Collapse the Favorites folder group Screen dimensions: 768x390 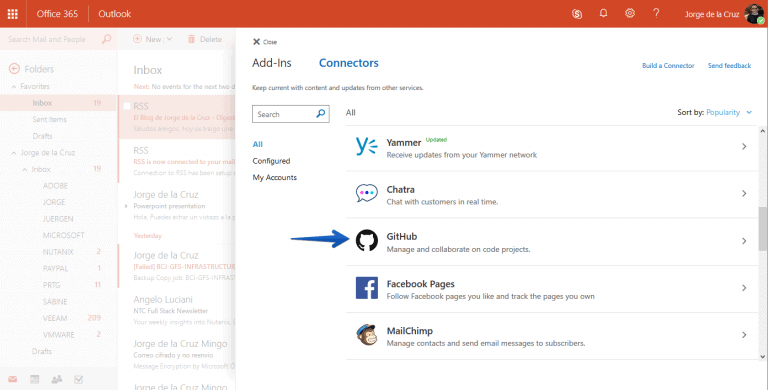tap(14, 86)
